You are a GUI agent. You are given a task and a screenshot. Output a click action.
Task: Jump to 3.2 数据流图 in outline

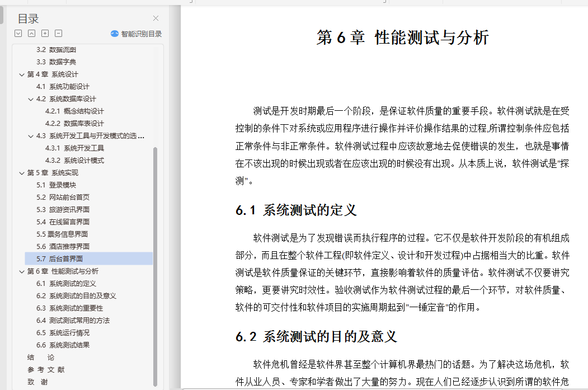(57, 49)
